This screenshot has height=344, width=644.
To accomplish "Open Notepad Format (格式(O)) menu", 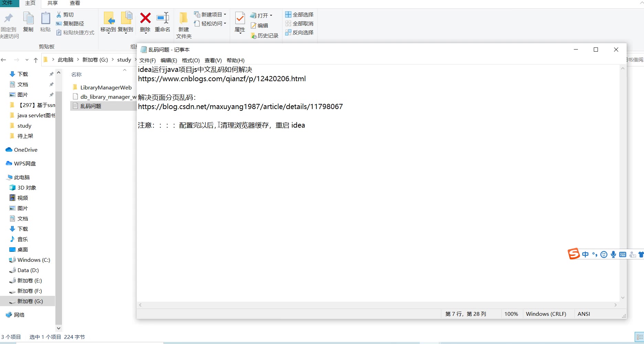I will tap(191, 61).
